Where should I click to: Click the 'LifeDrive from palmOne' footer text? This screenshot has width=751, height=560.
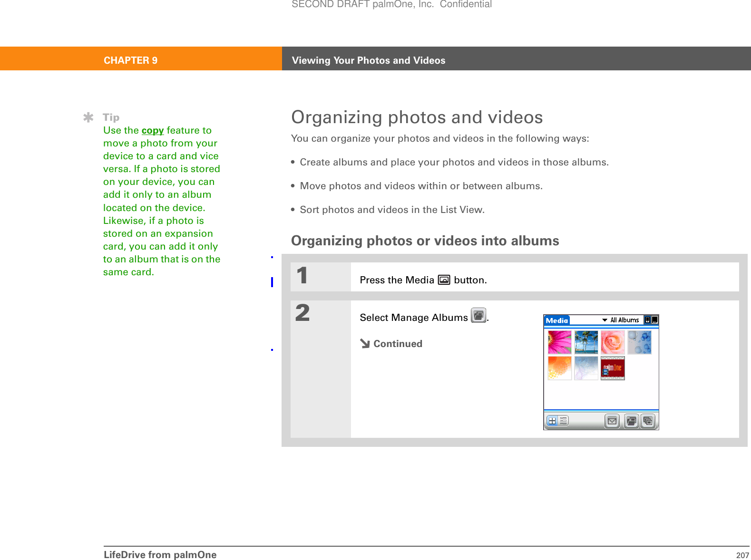click(160, 555)
